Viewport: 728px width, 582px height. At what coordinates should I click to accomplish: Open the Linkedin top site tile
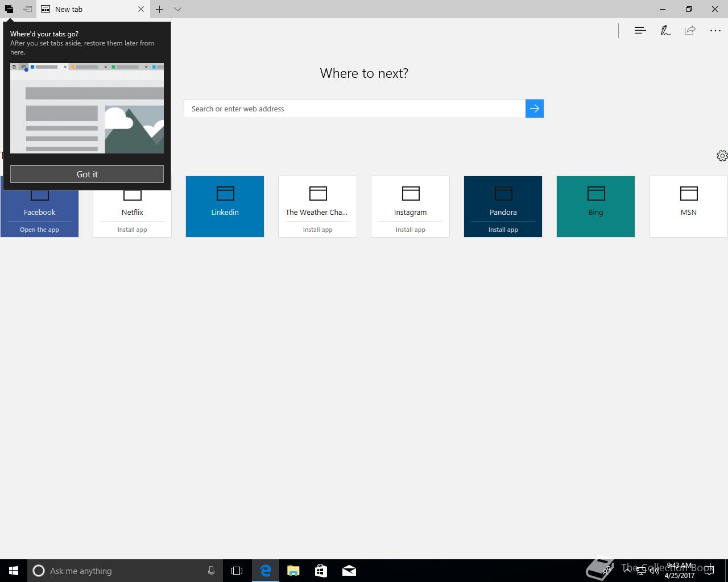(x=225, y=206)
